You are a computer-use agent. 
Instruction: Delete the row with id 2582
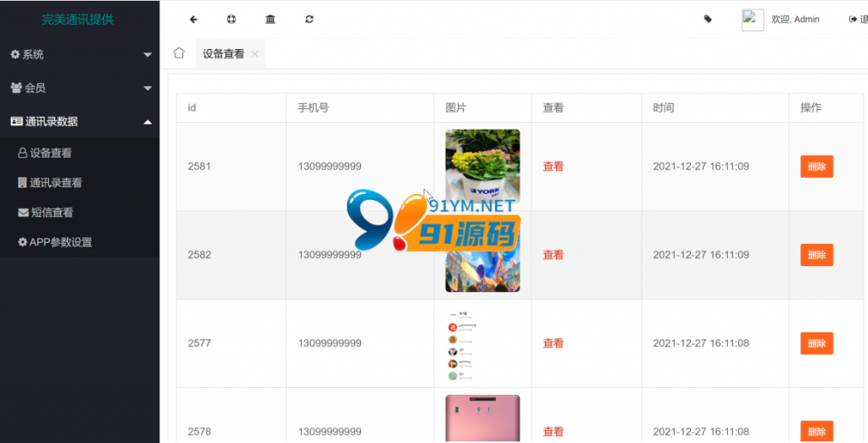pyautogui.click(x=816, y=255)
